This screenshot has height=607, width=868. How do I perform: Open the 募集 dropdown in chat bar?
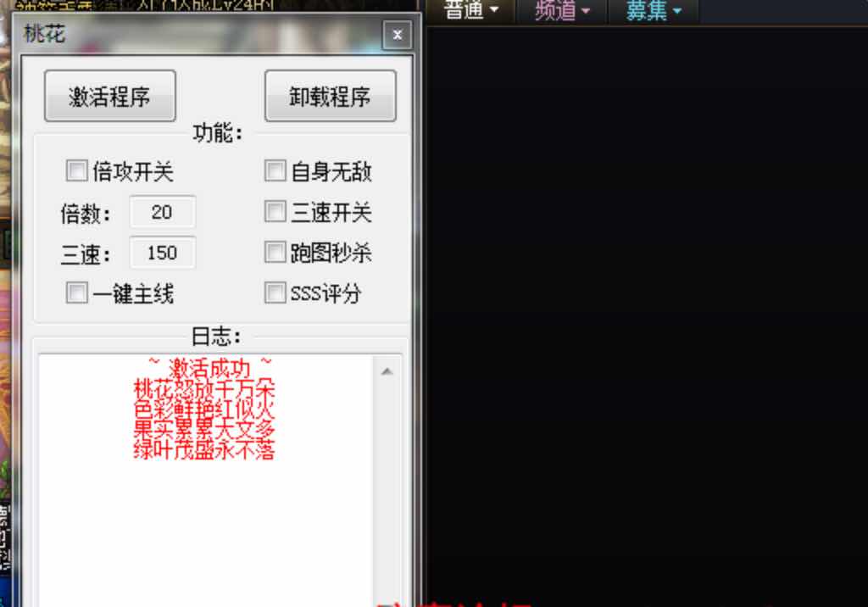point(654,10)
